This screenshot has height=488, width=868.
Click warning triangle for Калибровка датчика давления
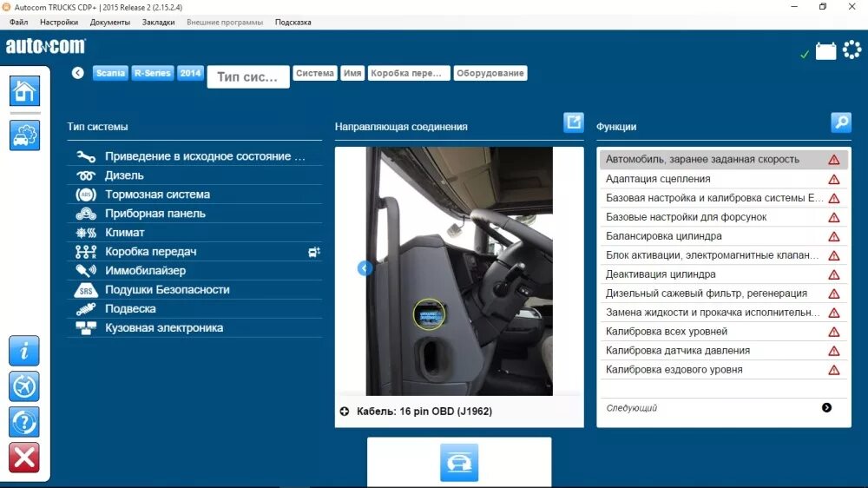(833, 351)
